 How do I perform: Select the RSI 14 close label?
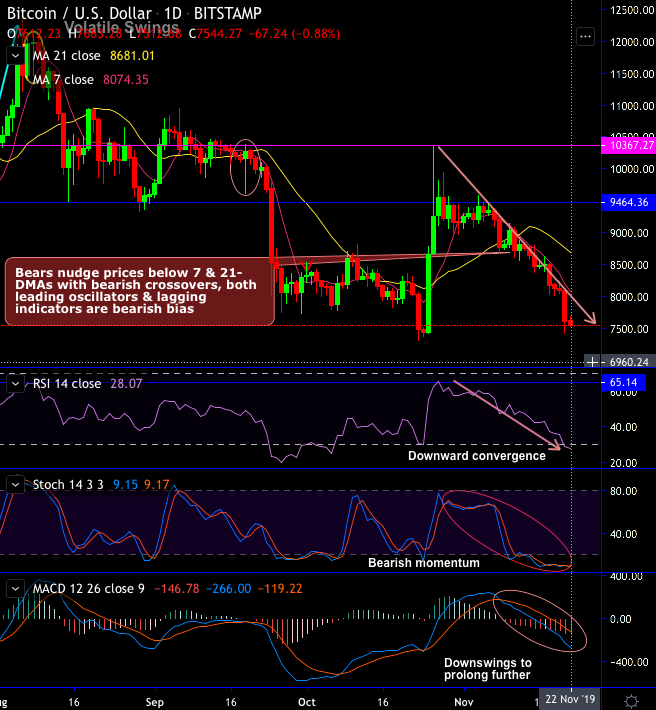tap(67, 384)
